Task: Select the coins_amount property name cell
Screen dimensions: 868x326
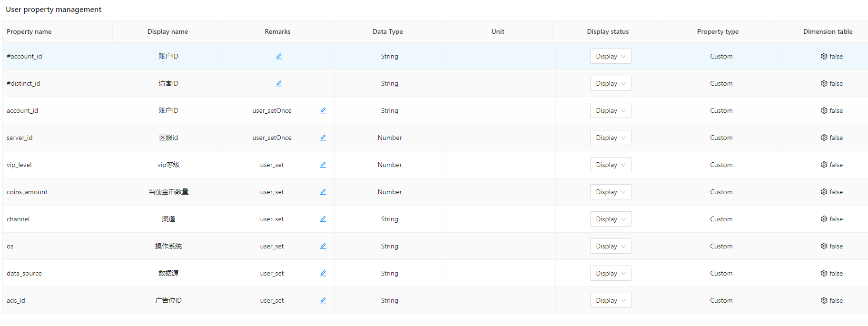Action: (27, 192)
